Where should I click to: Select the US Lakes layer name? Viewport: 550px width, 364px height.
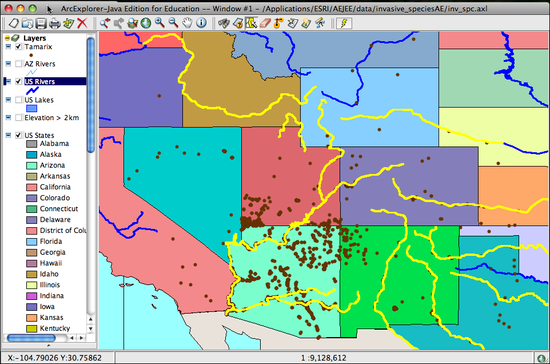pyautogui.click(x=39, y=100)
